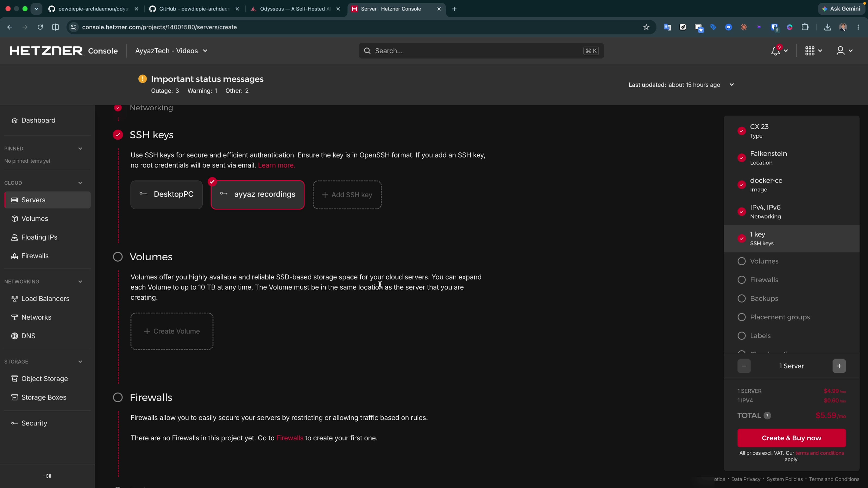Click the Search input field

click(481, 51)
